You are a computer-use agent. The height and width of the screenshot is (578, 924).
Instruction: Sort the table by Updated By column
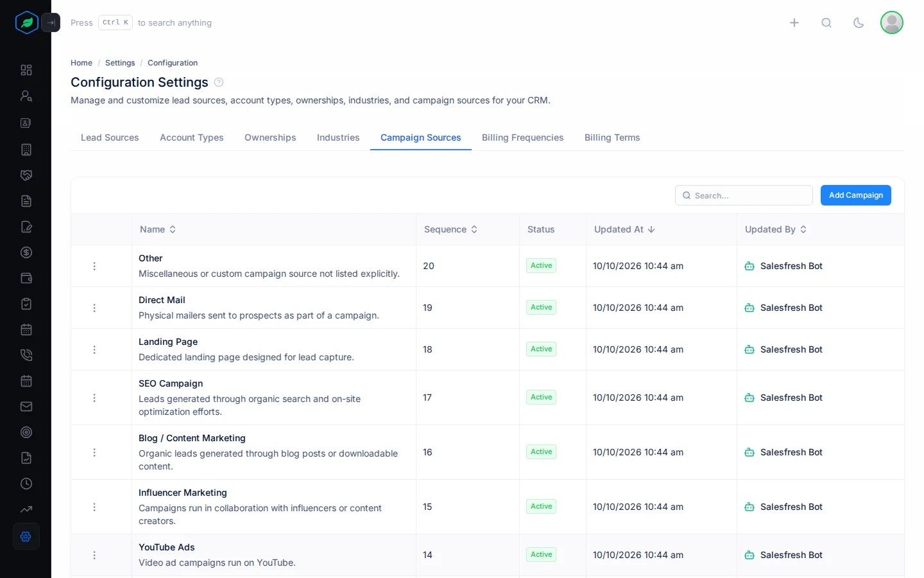point(776,229)
